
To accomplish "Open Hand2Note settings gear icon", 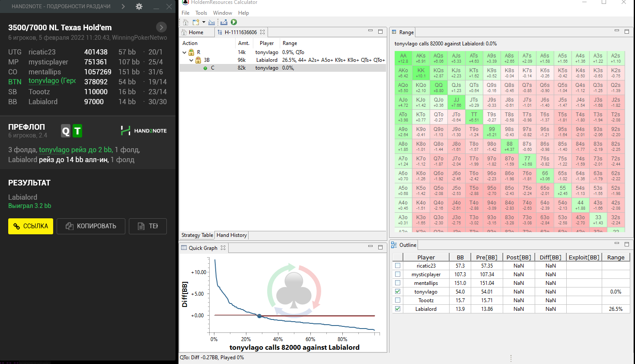I will 139,6.
